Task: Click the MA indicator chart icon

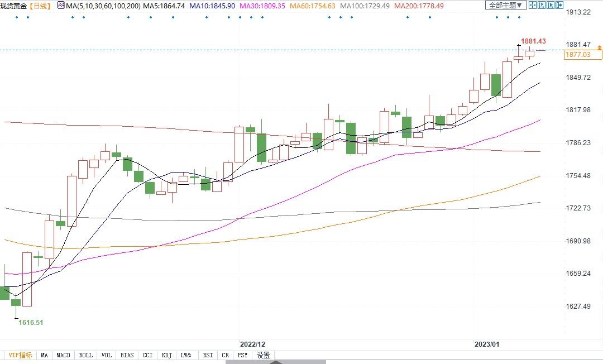Action: point(61,5)
